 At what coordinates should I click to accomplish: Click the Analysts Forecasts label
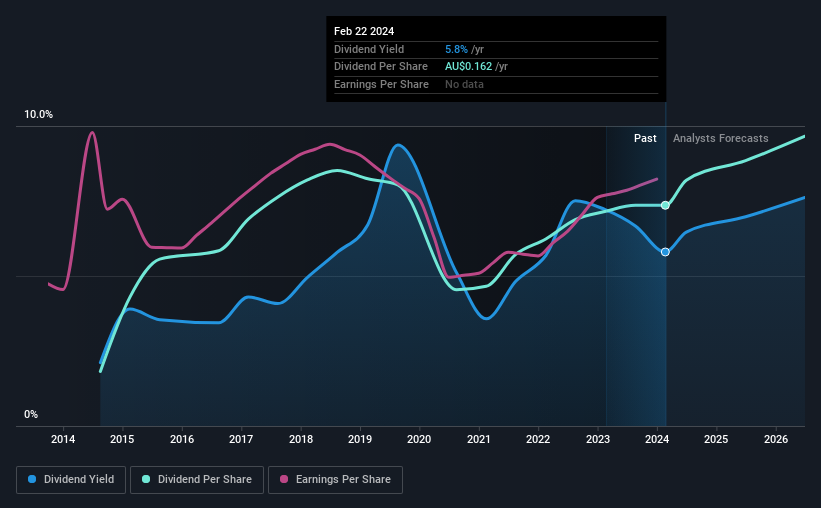pos(720,138)
